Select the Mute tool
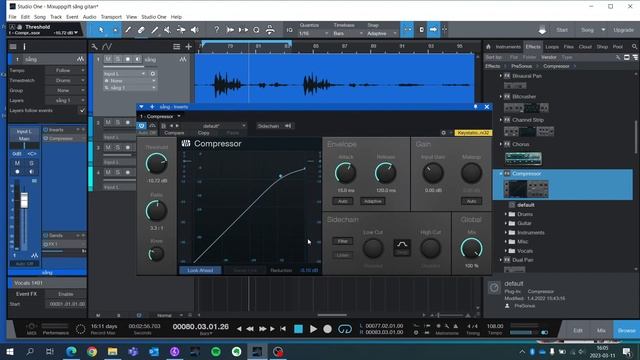The image size is (640, 360). tap(168, 30)
